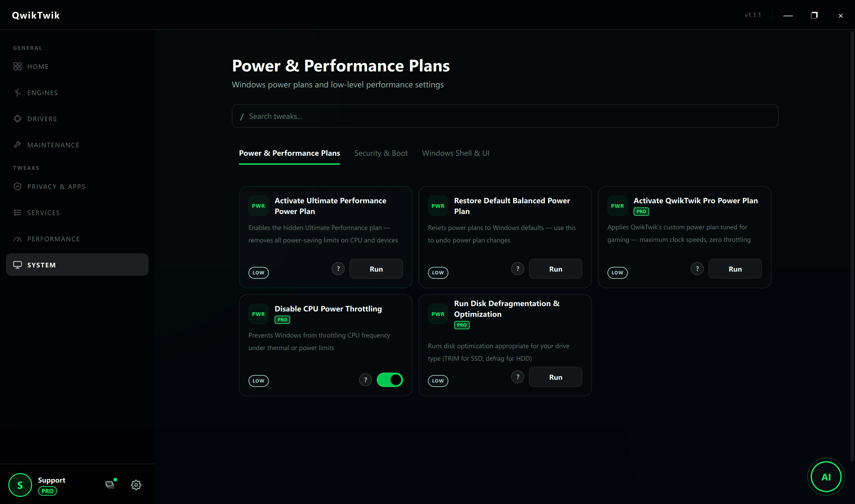Run Activate QwikTwik Pro Power Plan
This screenshot has width=855, height=504.
coord(735,269)
